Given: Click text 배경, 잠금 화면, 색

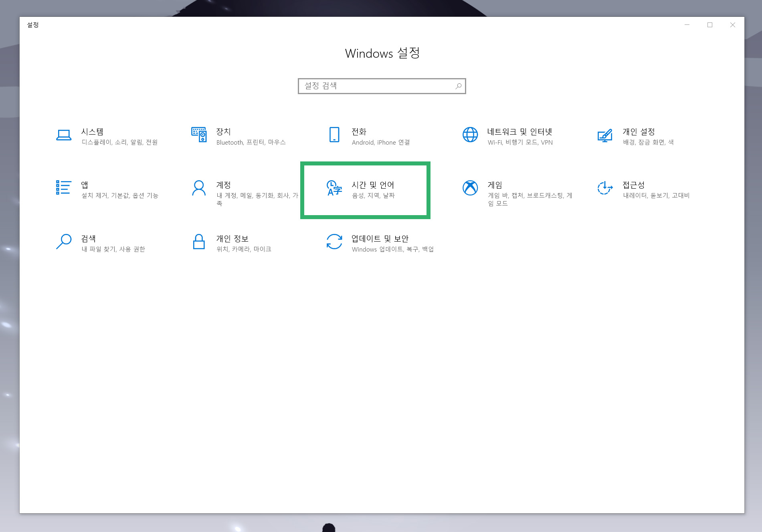Looking at the screenshot, I should (648, 143).
